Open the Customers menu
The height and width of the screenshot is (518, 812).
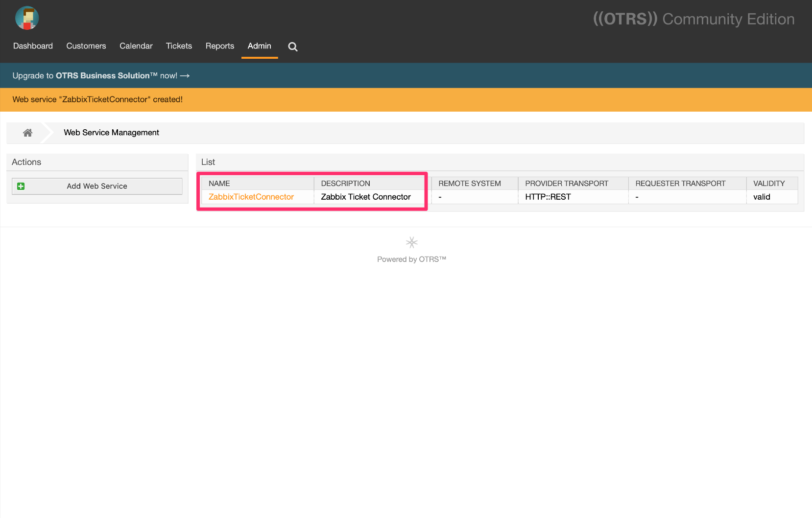pyautogui.click(x=86, y=46)
